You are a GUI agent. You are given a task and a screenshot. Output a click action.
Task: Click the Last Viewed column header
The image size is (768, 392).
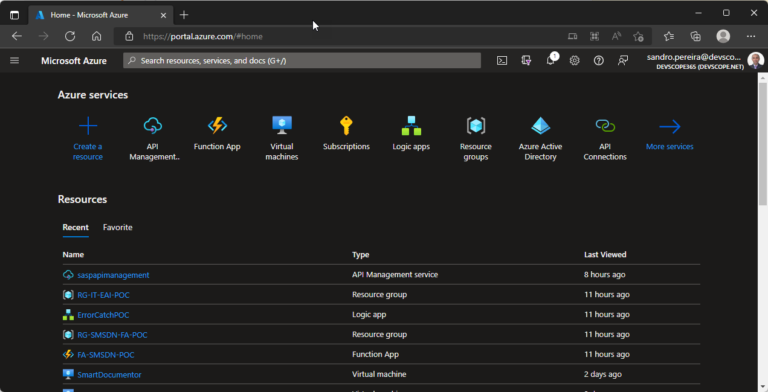[605, 255]
